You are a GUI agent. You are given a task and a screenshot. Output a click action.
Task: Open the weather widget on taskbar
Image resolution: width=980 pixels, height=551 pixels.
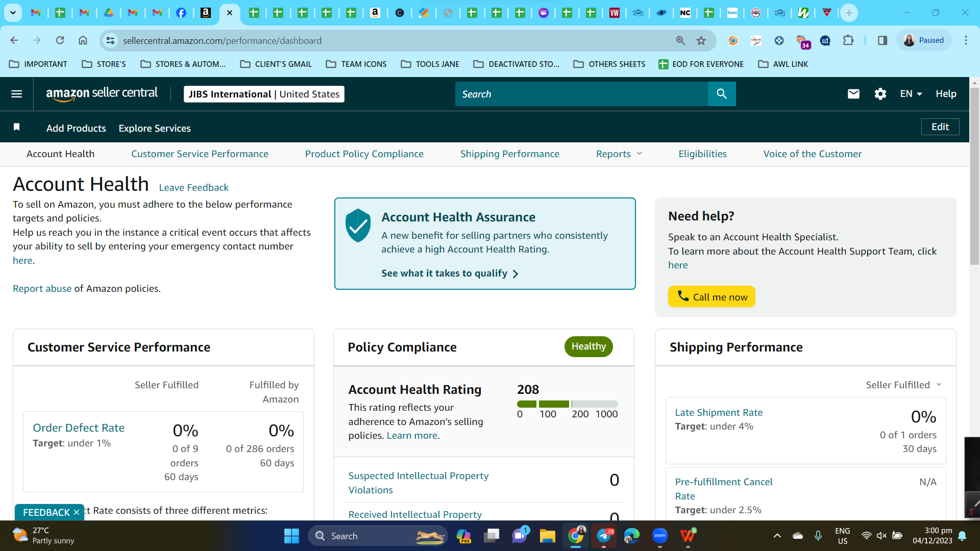pyautogui.click(x=43, y=536)
